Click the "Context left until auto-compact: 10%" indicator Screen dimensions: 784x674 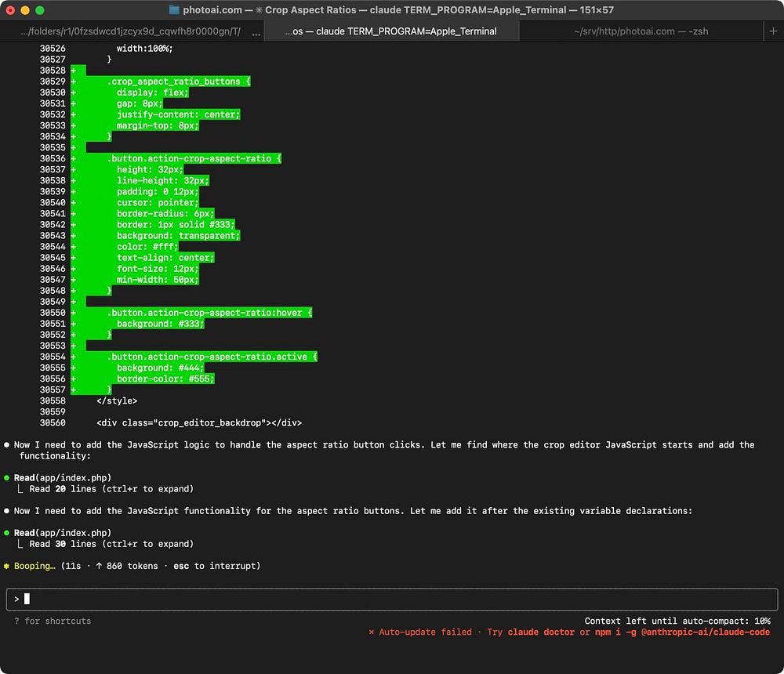pos(677,621)
